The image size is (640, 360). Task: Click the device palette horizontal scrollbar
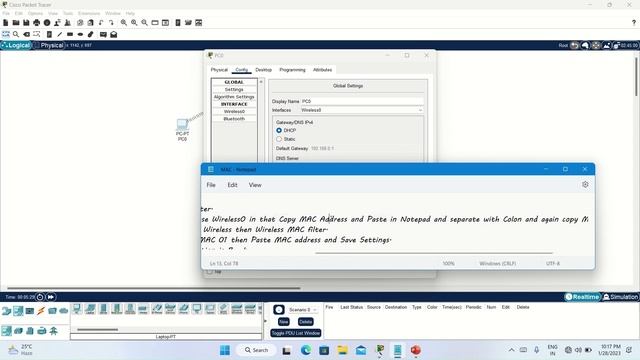pos(98,329)
